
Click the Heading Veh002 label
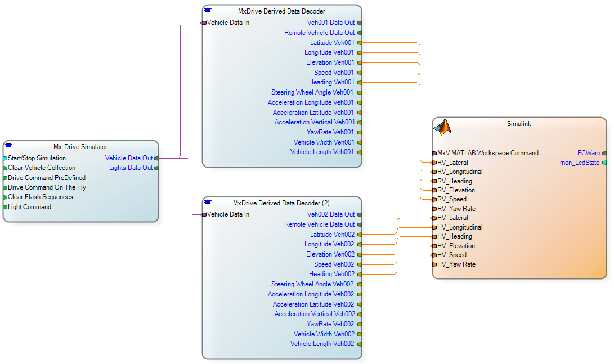(x=331, y=274)
